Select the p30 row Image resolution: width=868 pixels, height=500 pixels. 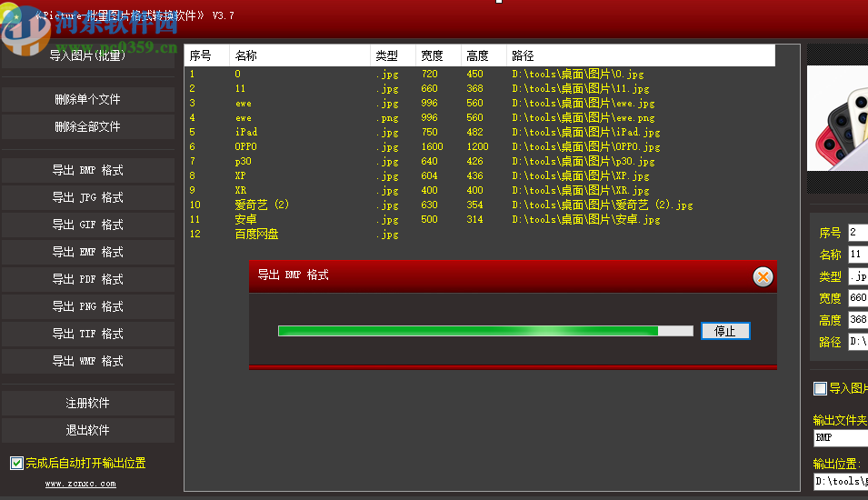pyautogui.click(x=479, y=162)
